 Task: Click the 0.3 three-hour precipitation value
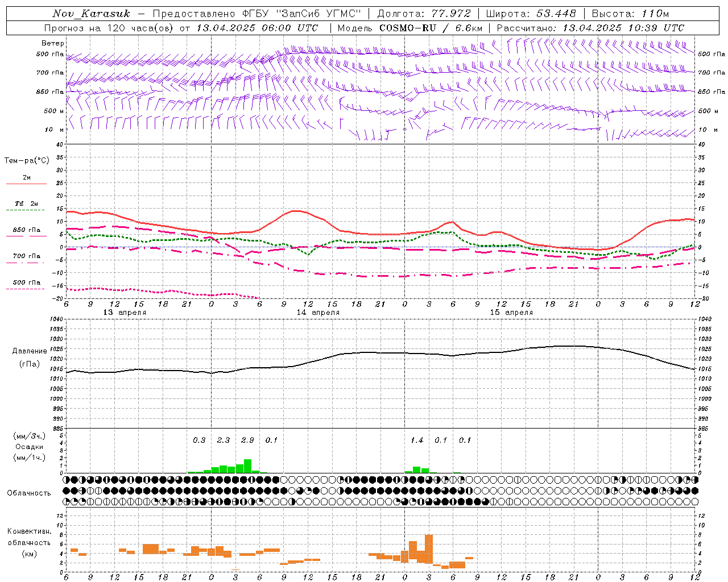pyautogui.click(x=199, y=440)
